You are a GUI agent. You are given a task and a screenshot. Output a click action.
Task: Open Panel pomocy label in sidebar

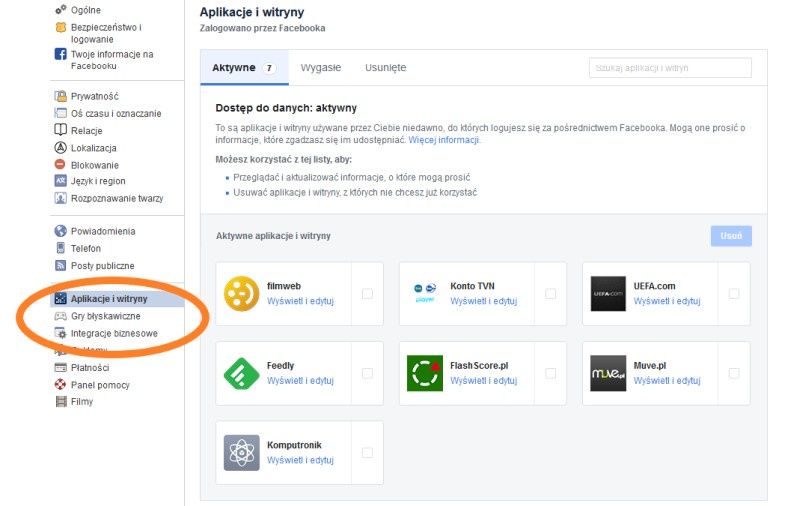tap(100, 385)
